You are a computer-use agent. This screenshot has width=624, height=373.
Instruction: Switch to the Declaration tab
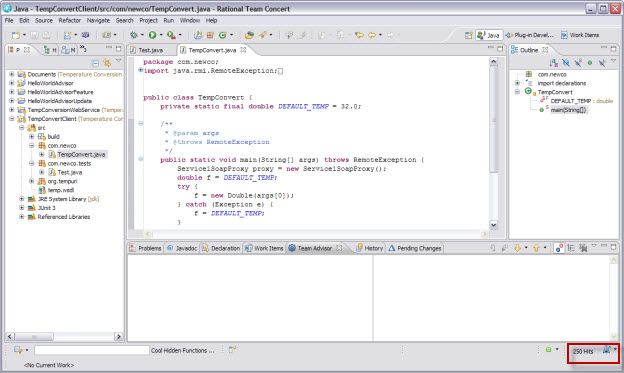click(x=221, y=248)
